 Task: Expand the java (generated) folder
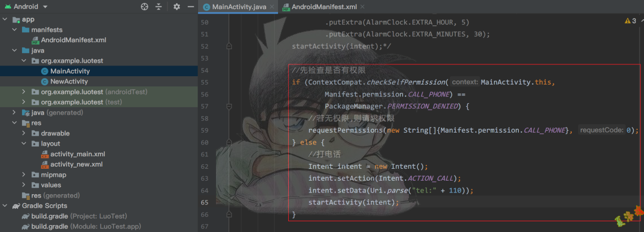(15, 112)
